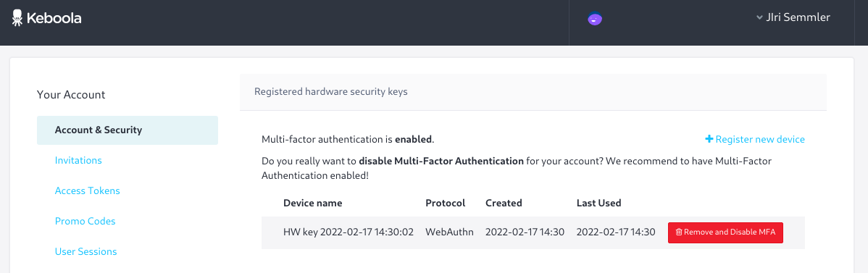The height and width of the screenshot is (273, 868).
Task: Click the trash icon on red button
Action: pyautogui.click(x=679, y=232)
